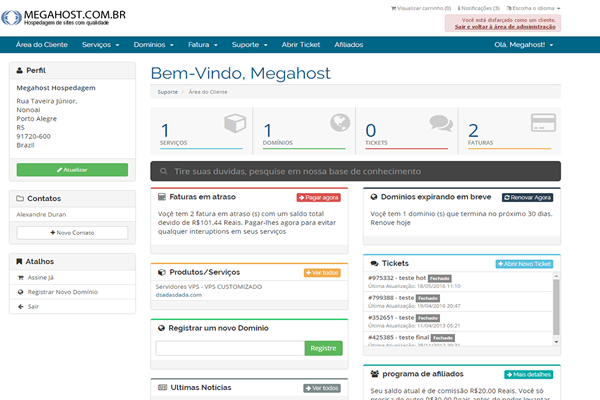Click the Faturas credit card icon
The image size is (600, 400).
tap(543, 123)
